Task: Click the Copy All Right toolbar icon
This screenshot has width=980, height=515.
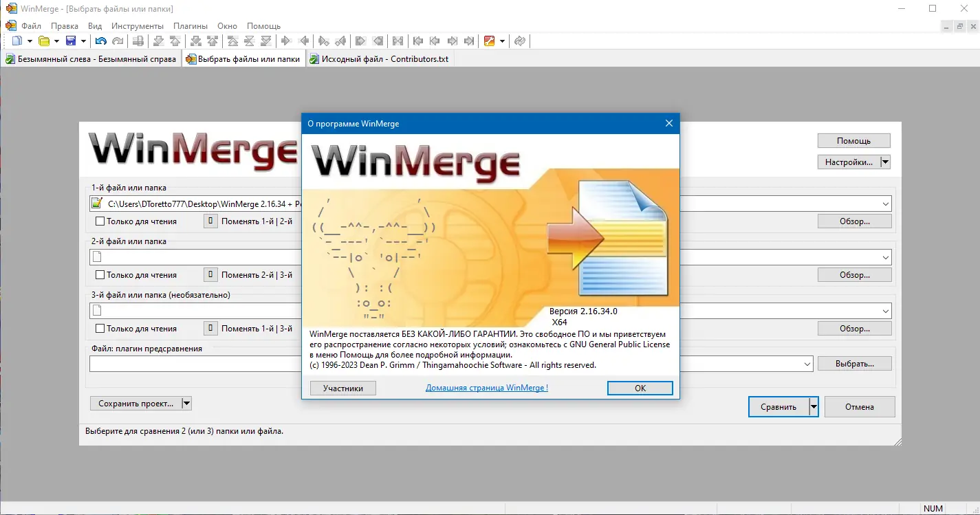Action: [x=361, y=41]
